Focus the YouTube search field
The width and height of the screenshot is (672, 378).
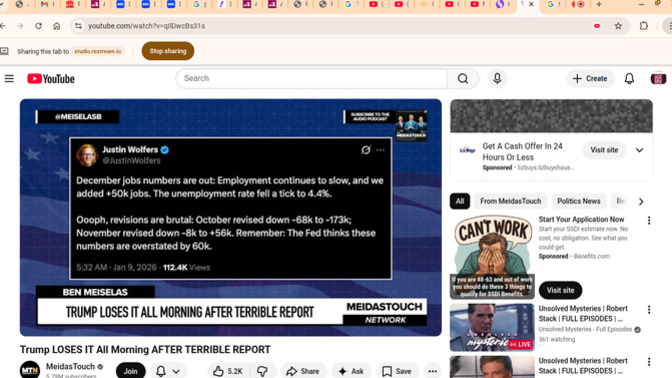click(312, 78)
